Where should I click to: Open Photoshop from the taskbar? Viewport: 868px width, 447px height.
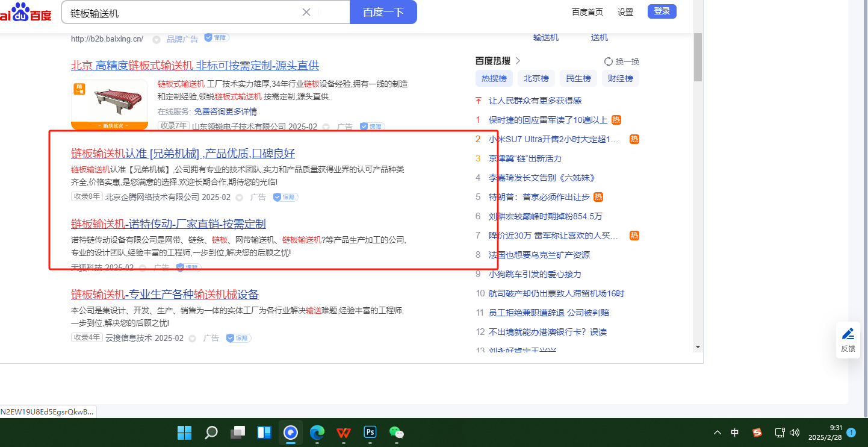(x=370, y=432)
